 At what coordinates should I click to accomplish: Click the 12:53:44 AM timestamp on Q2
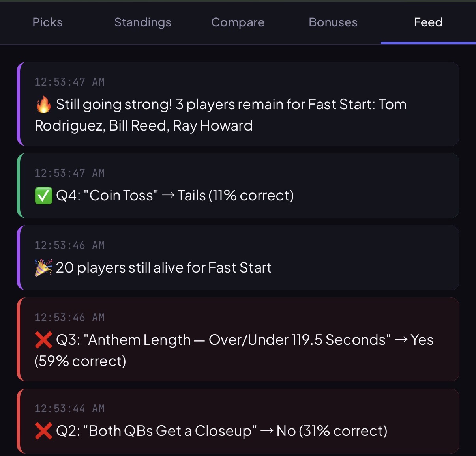69,408
